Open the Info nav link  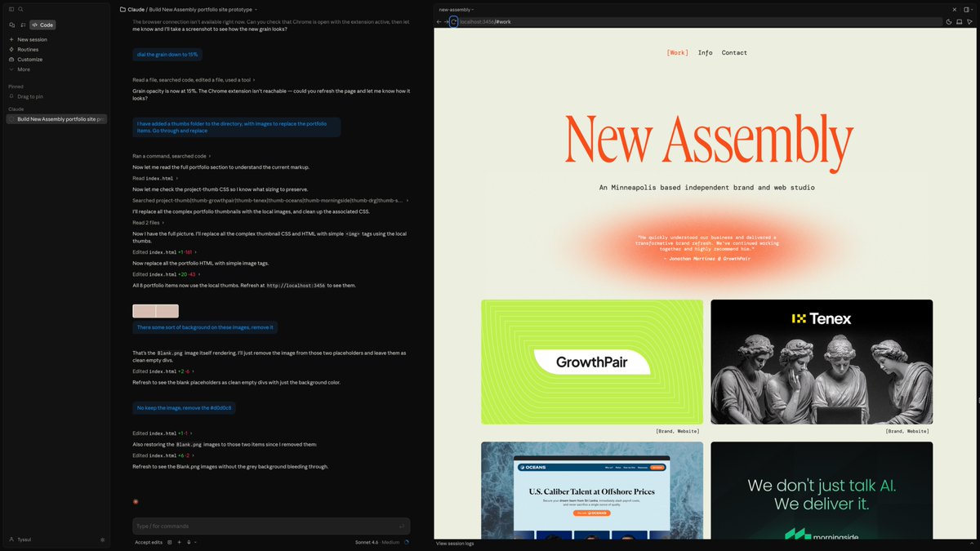pos(705,52)
